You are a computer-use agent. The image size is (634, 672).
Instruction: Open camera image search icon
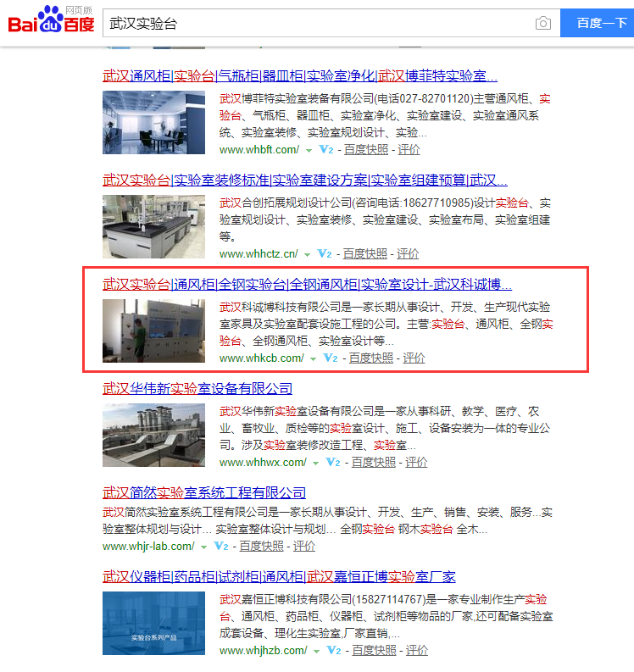tap(542, 23)
